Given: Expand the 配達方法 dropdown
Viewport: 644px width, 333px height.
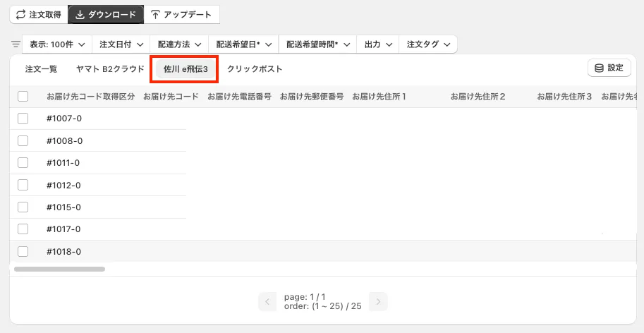Looking at the screenshot, I should (x=179, y=44).
